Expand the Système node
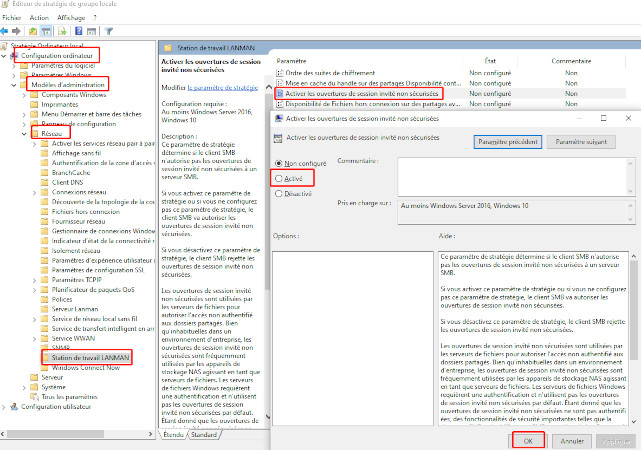 24,387
